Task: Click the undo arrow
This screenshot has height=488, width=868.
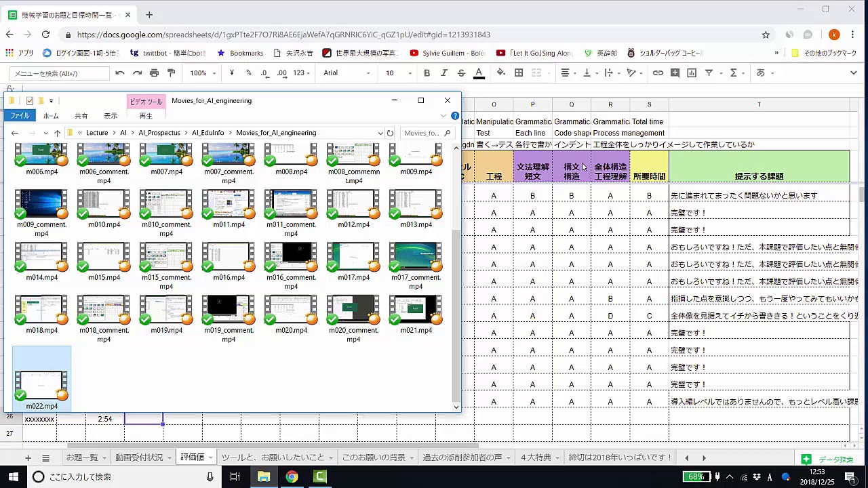Action: (120, 73)
